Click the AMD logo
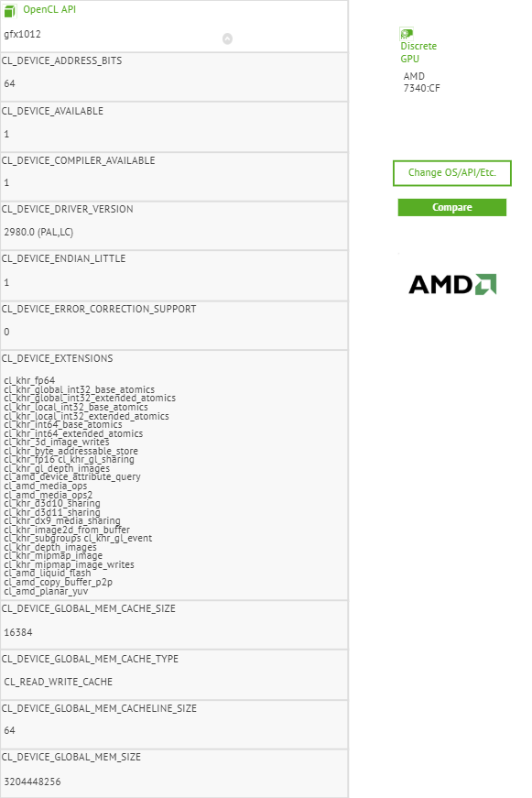Viewport: 532px width, 798px height. pos(451,284)
